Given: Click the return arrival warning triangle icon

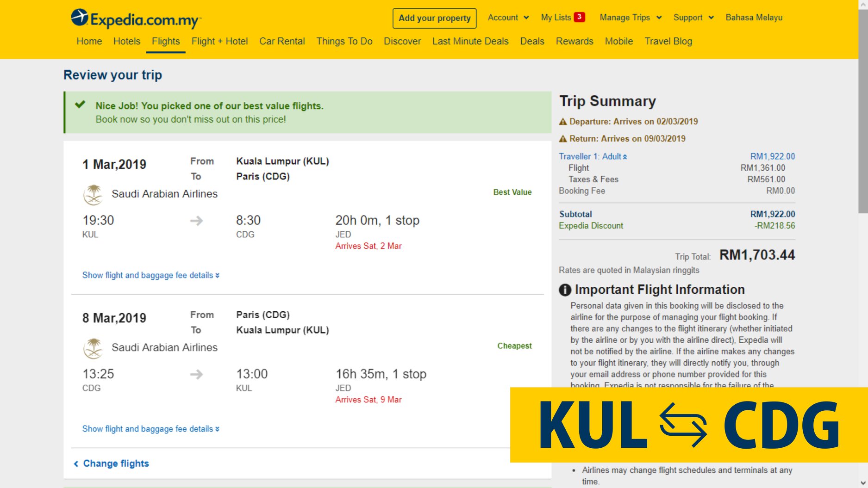Looking at the screenshot, I should pos(563,139).
